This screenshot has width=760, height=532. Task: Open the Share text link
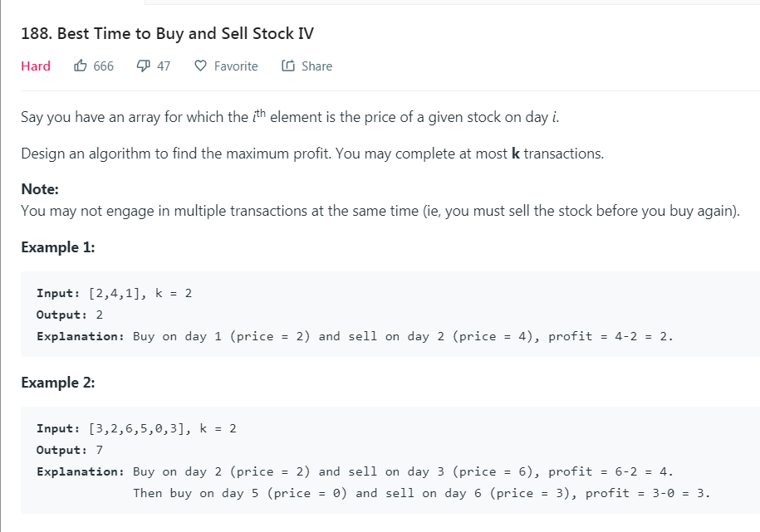(x=316, y=66)
